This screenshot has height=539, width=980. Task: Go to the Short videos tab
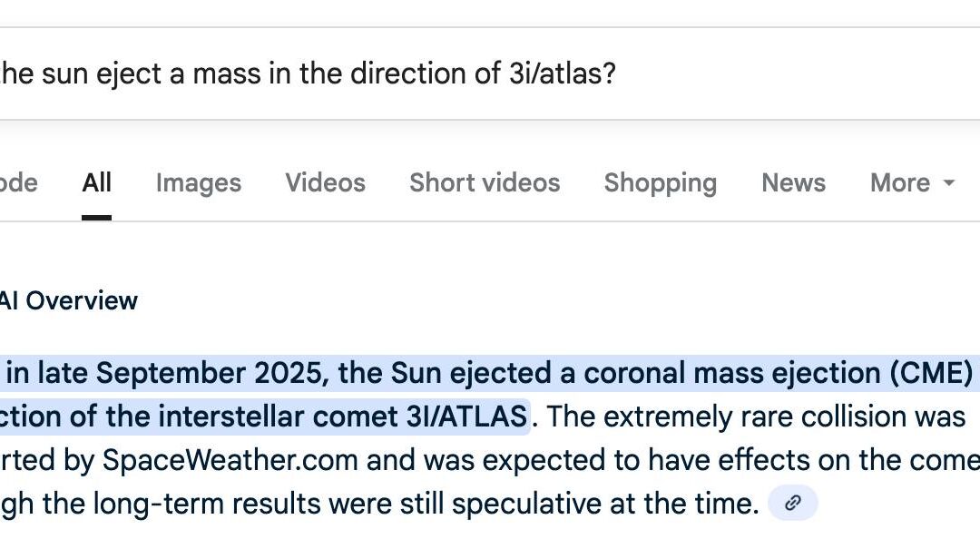tap(485, 183)
